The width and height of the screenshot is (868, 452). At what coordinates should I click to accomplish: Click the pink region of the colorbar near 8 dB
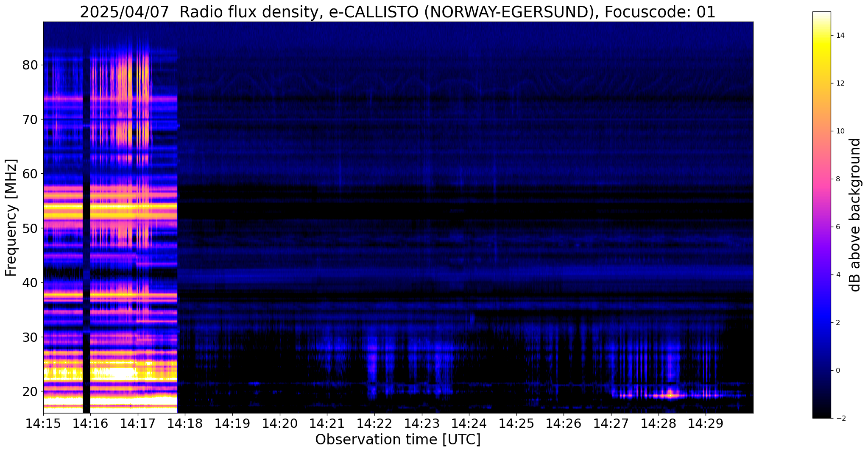(821, 179)
